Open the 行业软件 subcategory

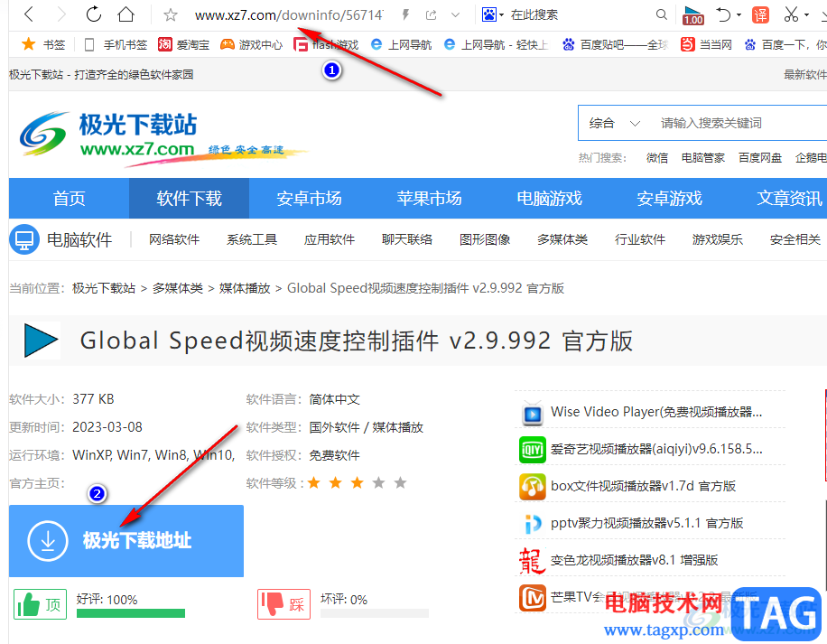pos(640,239)
